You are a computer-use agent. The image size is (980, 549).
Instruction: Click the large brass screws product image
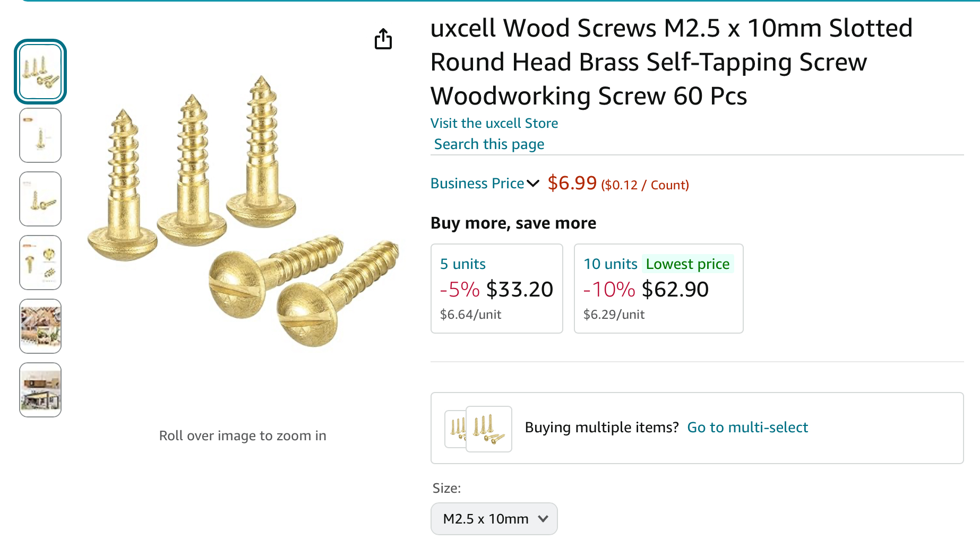[x=243, y=212]
